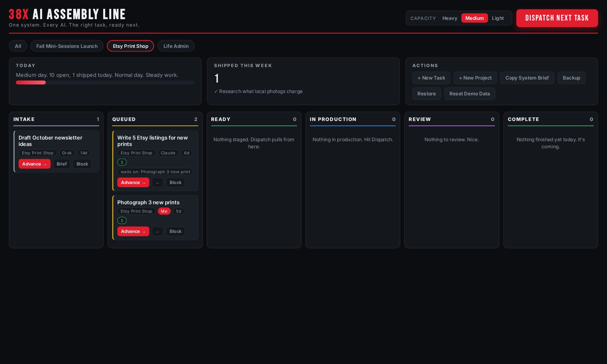Switch to Life Admin filter

(x=176, y=46)
